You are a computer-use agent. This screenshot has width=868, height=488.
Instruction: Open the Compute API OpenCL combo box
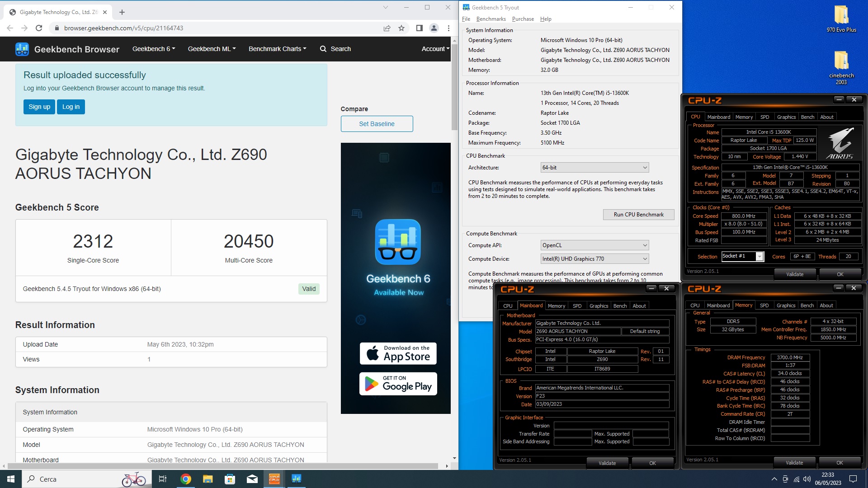[594, 245]
